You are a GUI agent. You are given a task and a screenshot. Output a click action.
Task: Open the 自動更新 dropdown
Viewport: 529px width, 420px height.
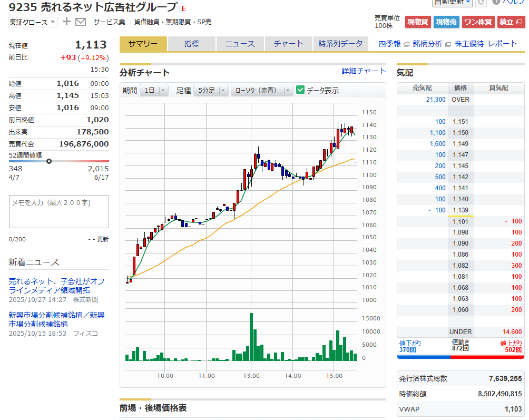(453, 2)
